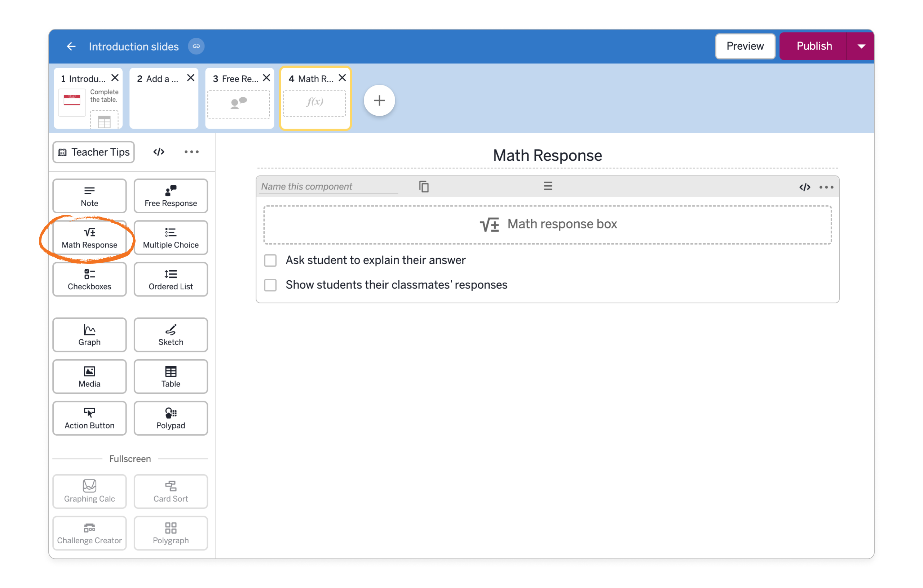This screenshot has height=588, width=923.
Task: Add a Note component
Action: point(89,196)
